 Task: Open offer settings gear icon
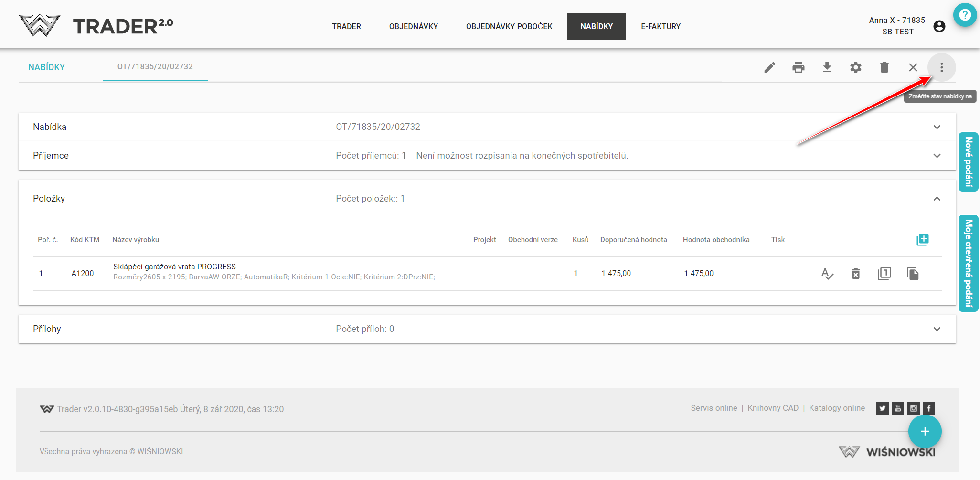click(855, 67)
